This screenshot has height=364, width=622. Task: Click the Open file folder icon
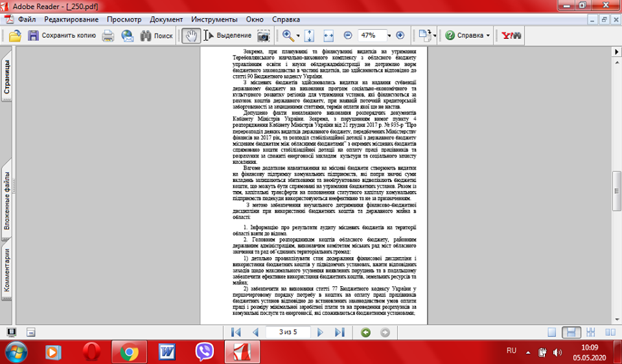(x=14, y=36)
